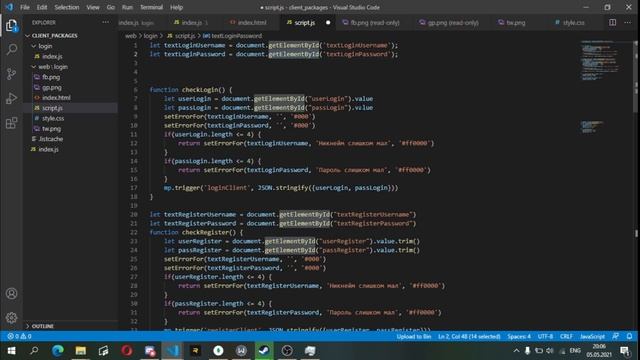Switch to the tw.png tab
The width and height of the screenshot is (640, 360).
click(x=512, y=22)
